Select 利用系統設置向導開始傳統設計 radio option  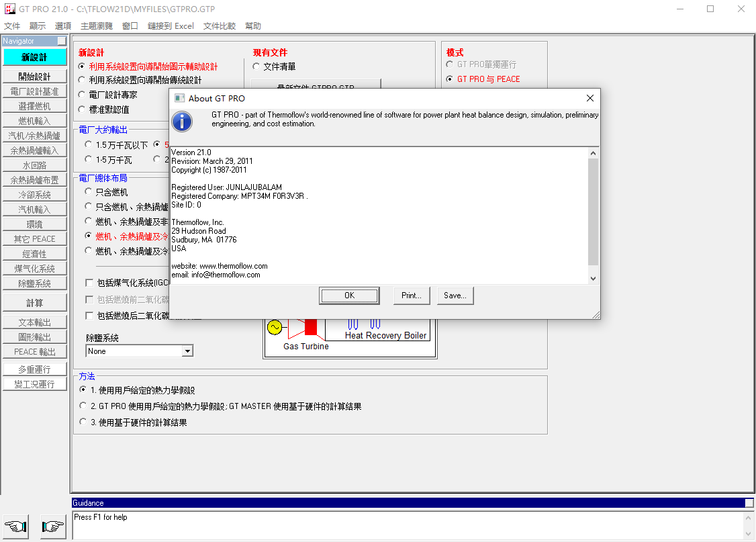82,79
